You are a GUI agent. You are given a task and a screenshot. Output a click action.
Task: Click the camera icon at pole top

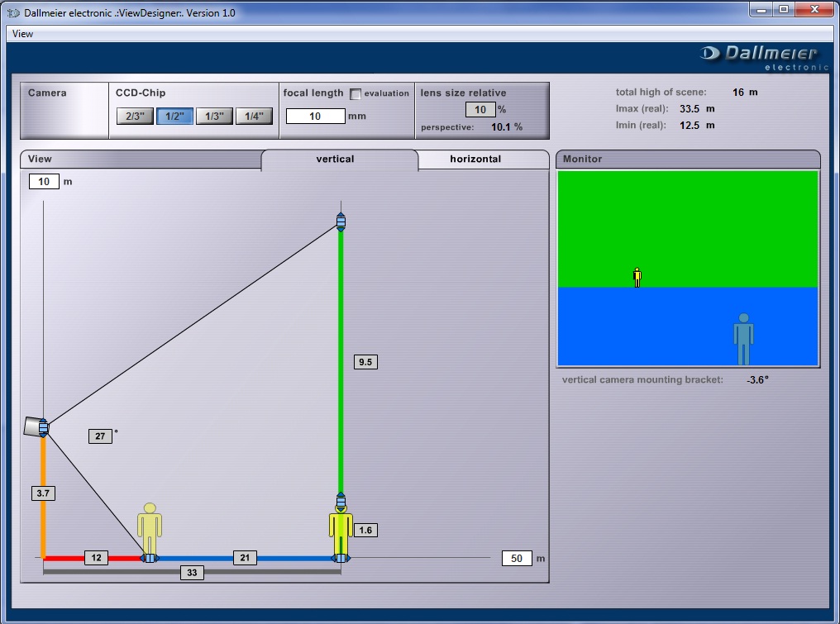(32, 427)
